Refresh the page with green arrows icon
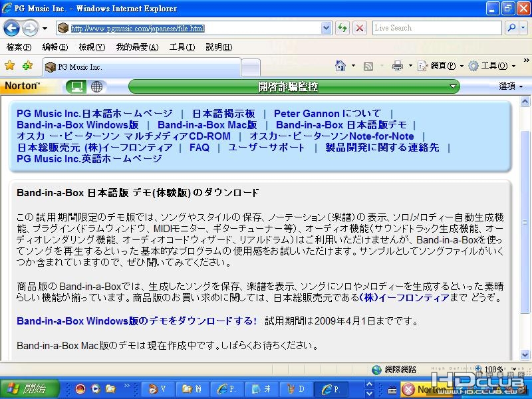This screenshot has height=399, width=532. click(342, 28)
